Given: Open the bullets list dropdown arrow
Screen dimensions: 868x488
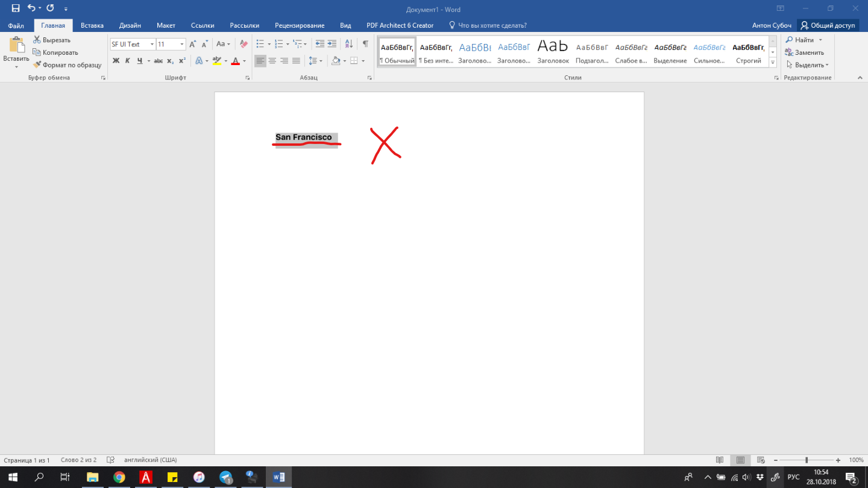Looking at the screenshot, I should tap(269, 44).
